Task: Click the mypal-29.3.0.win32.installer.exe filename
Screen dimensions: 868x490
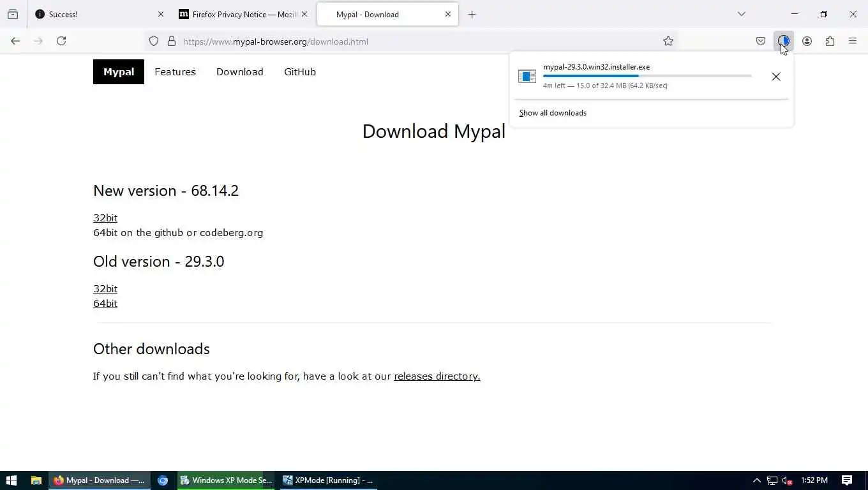Action: (597, 67)
